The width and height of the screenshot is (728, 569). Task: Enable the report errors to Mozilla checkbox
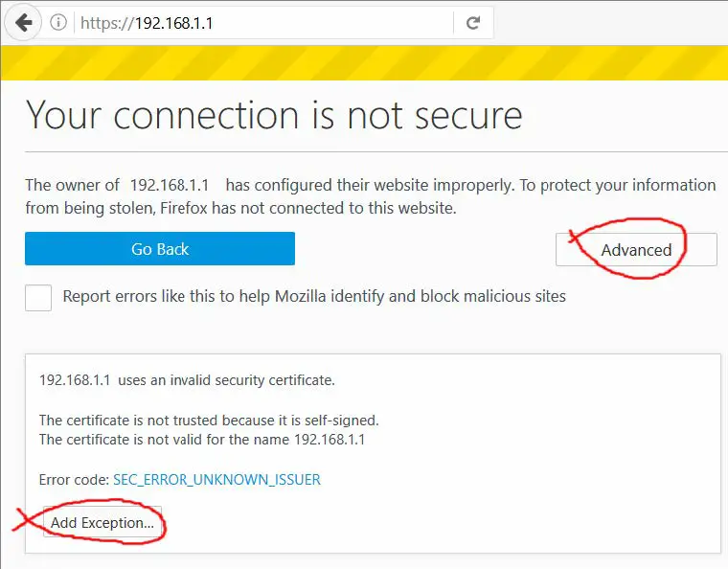click(38, 297)
